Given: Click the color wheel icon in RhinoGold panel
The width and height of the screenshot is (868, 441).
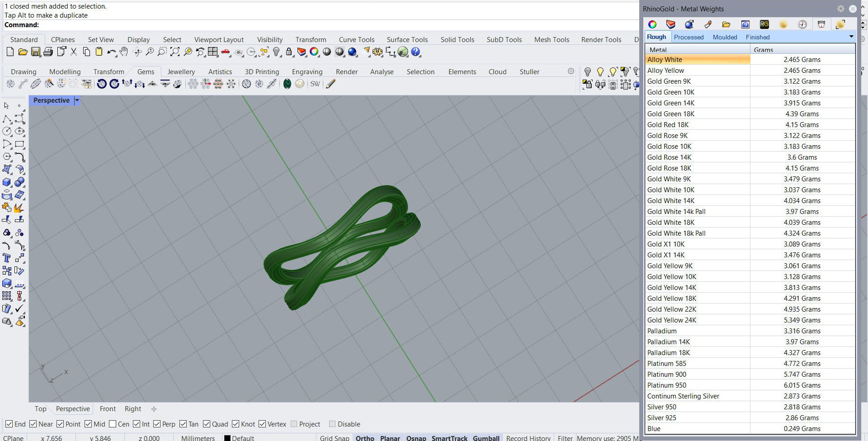Looking at the screenshot, I should tap(652, 24).
